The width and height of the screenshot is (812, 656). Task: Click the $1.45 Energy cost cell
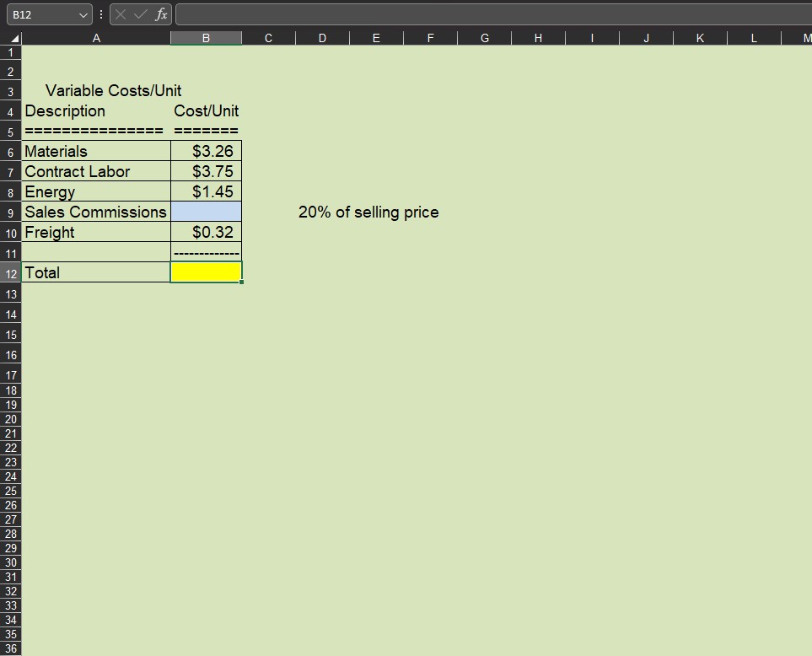pyautogui.click(x=206, y=191)
